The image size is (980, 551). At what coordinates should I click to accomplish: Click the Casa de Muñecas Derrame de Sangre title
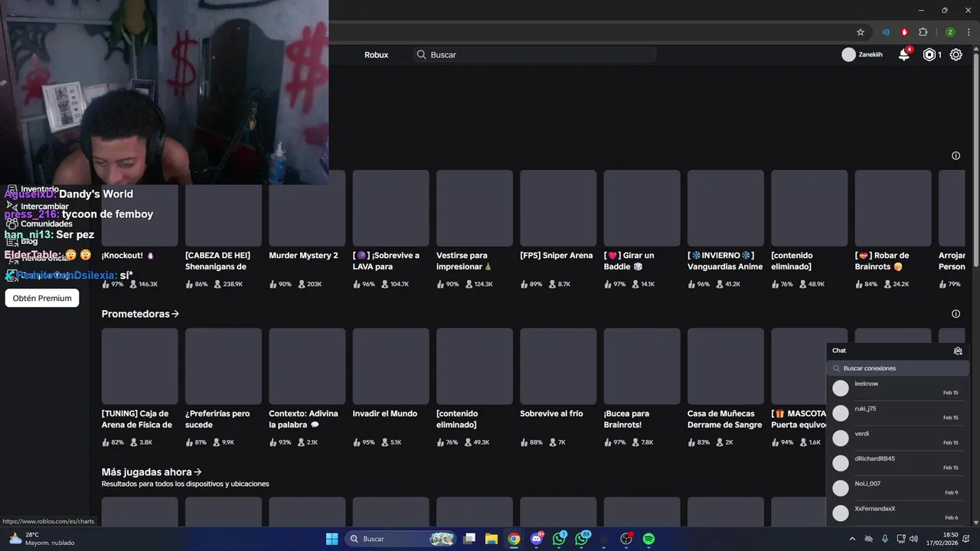pyautogui.click(x=725, y=419)
